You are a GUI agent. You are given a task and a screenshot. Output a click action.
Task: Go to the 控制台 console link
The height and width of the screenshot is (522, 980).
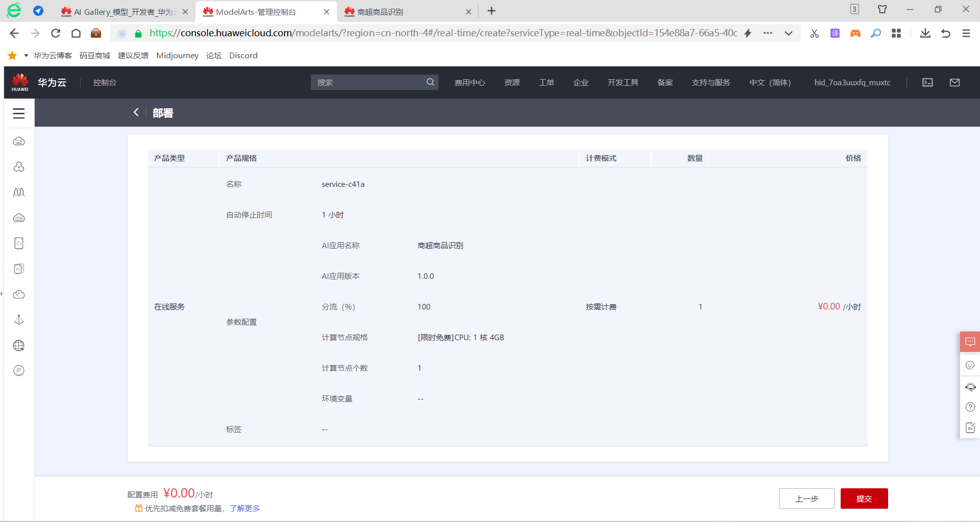pos(105,83)
